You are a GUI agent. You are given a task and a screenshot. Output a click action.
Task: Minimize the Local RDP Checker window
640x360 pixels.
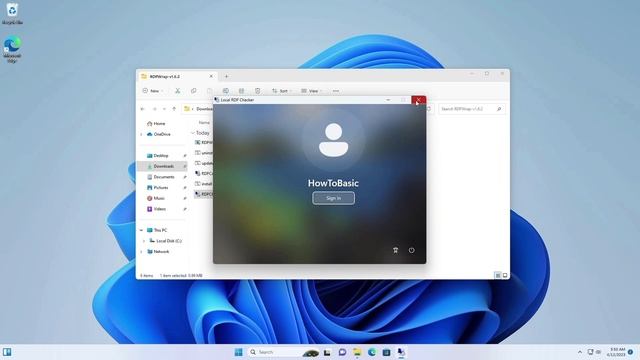pyautogui.click(x=388, y=100)
